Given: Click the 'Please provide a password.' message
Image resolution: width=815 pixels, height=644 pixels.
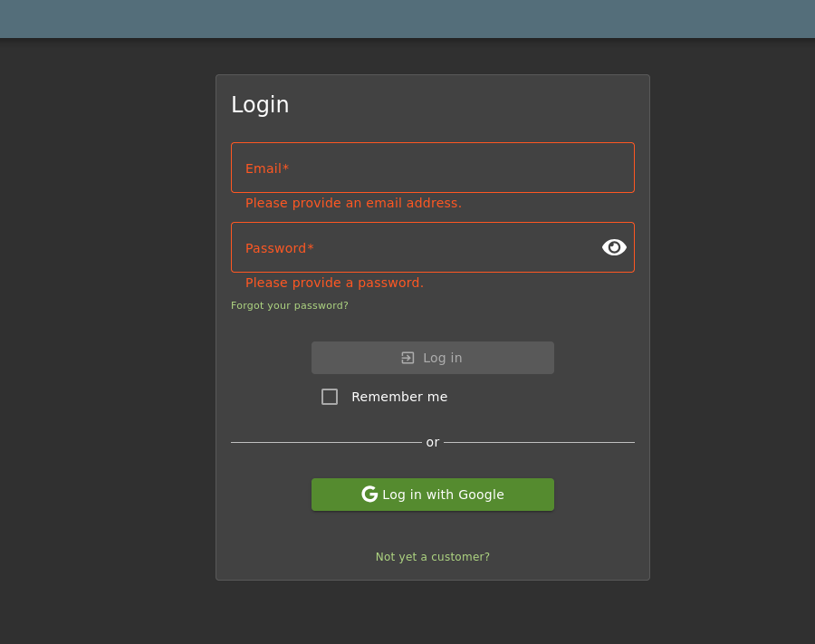Looking at the screenshot, I should (x=334, y=283).
